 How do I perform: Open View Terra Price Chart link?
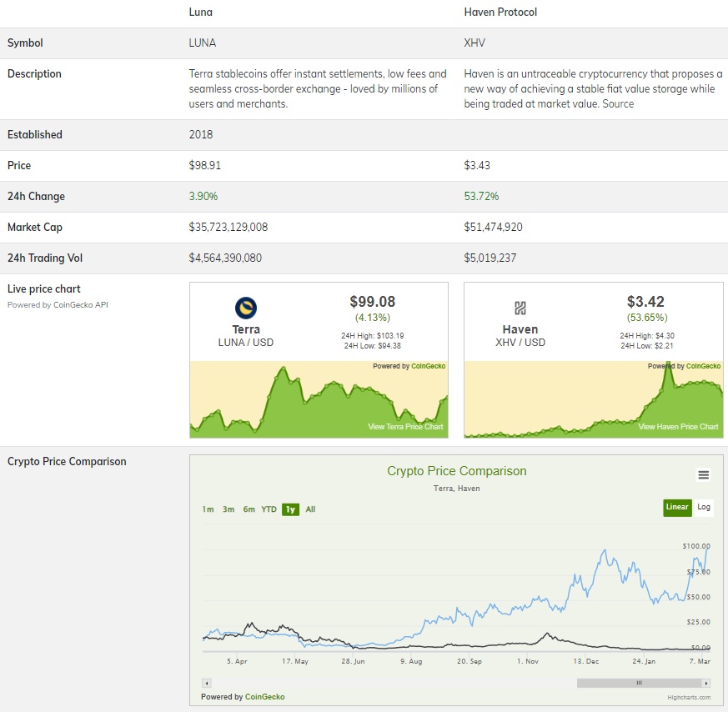(x=405, y=427)
